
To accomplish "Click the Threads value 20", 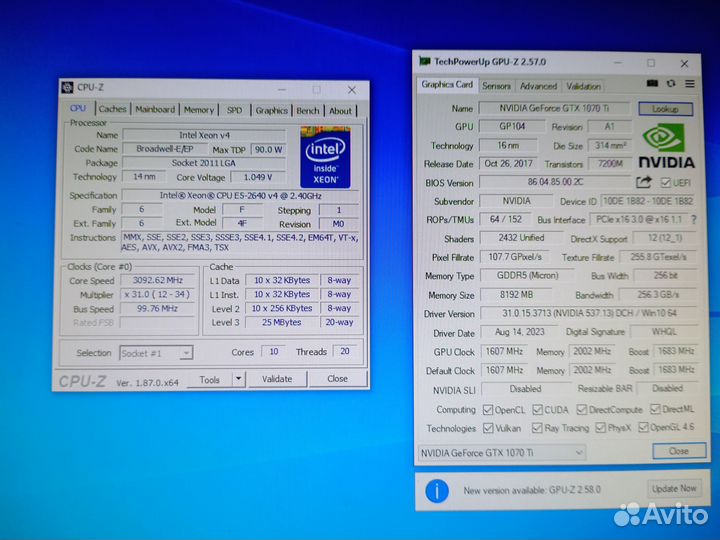I will pos(345,351).
